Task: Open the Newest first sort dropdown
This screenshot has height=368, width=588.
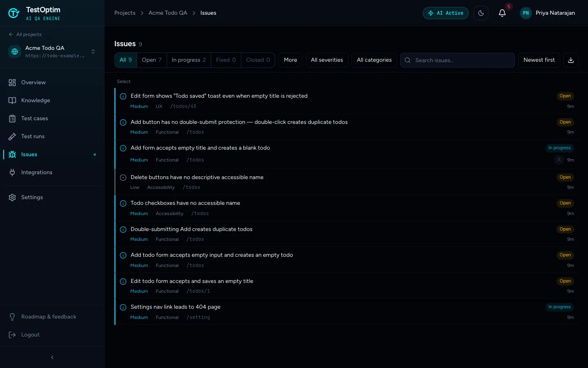Action: 539,60
